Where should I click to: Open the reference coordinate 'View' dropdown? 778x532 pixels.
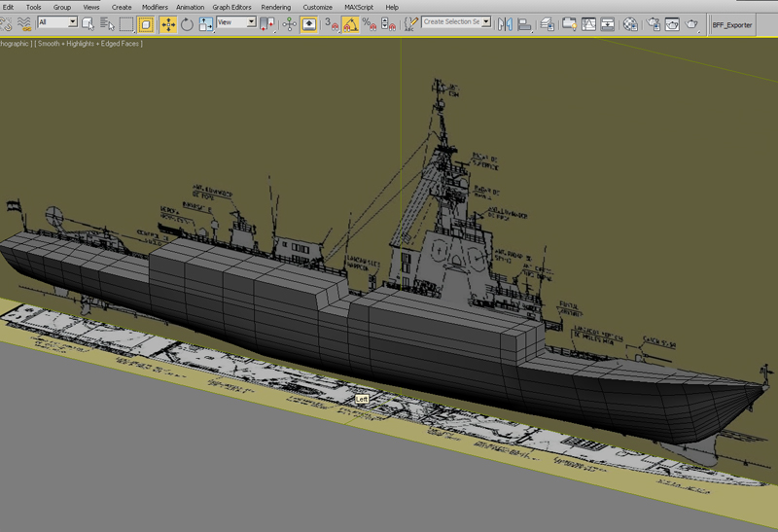coord(251,22)
